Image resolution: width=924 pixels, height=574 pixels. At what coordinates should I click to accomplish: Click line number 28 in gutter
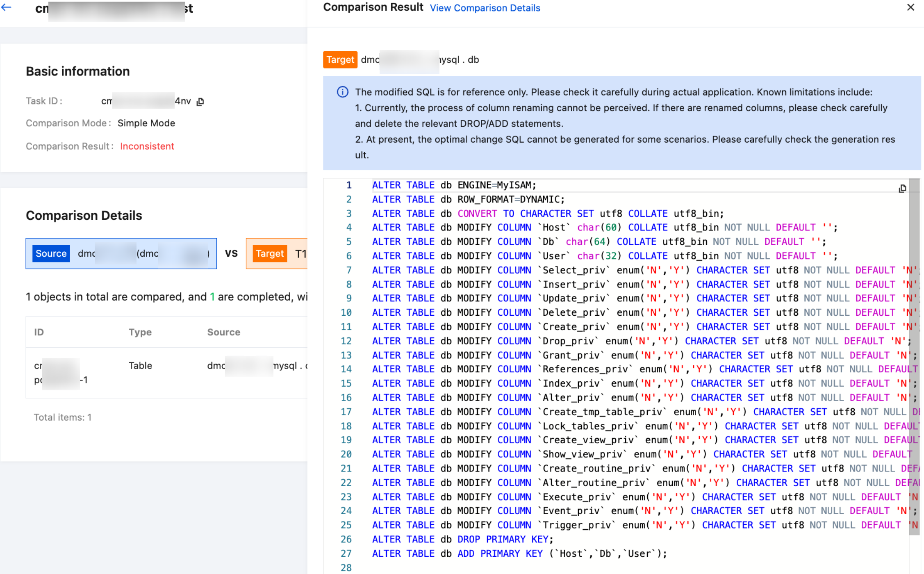click(x=346, y=568)
